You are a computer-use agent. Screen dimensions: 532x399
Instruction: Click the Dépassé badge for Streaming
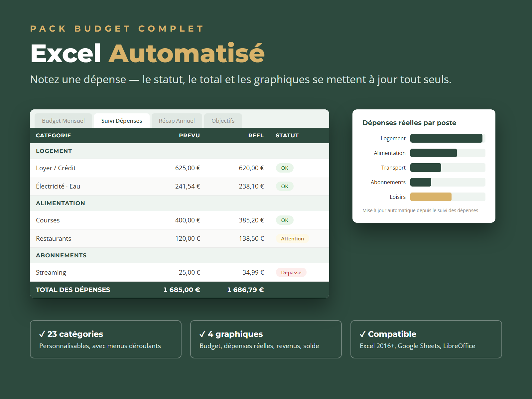291,272
